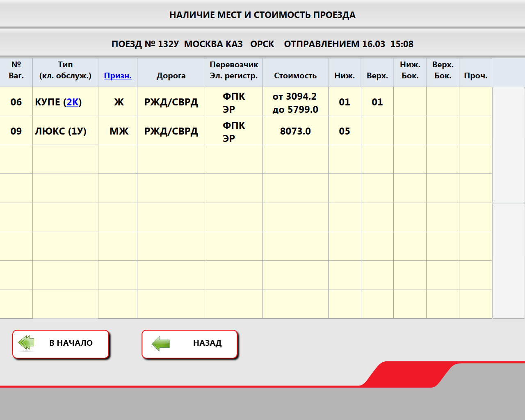525x420 pixels.
Task: Click the Верх. Бок. column header
Action: [443, 72]
